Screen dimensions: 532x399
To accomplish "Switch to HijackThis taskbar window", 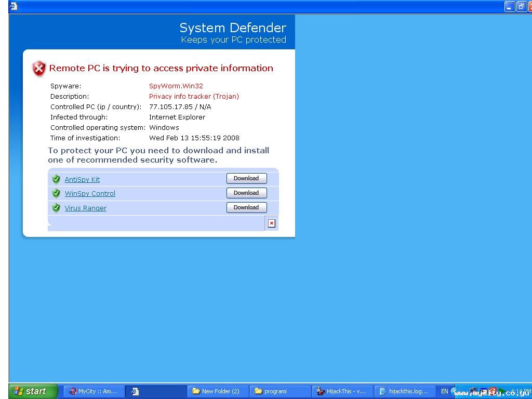I will pos(342,391).
